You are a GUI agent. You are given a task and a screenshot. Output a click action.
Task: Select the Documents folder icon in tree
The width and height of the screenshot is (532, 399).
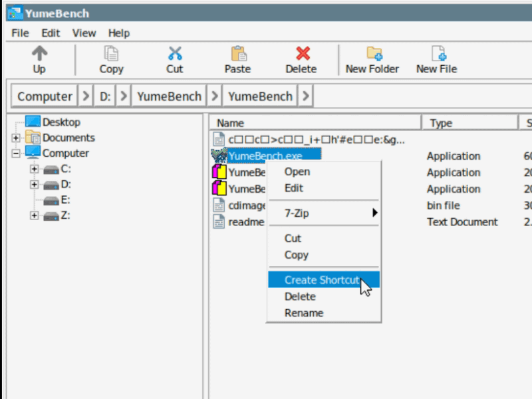click(x=33, y=138)
